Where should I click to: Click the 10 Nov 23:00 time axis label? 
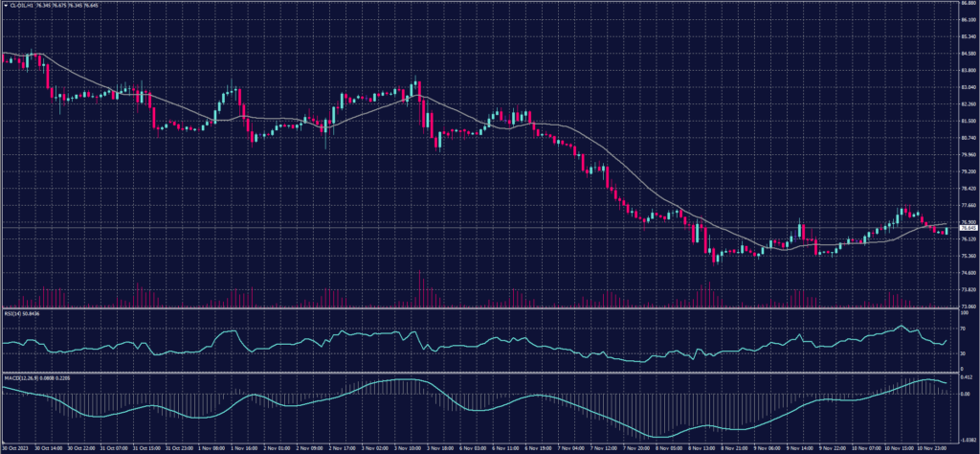[933, 448]
